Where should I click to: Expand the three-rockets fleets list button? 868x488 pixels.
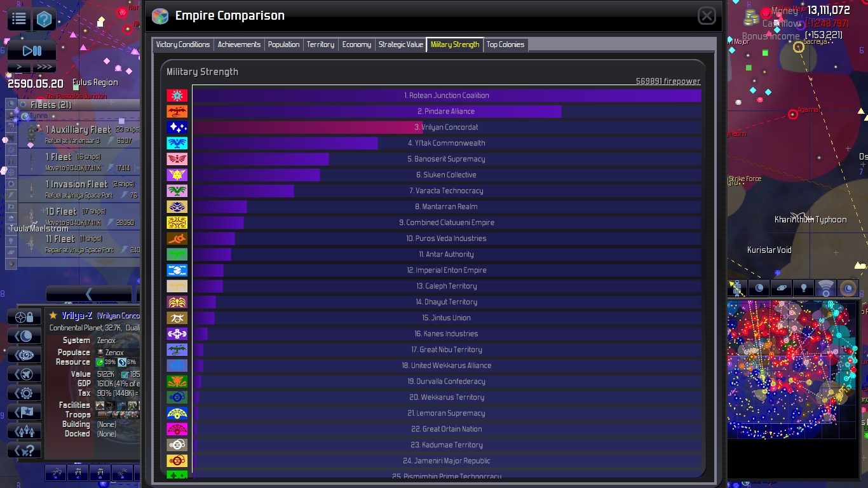[24, 431]
